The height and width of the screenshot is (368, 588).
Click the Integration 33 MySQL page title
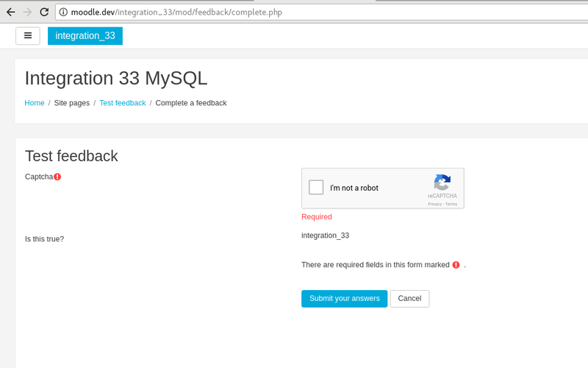tap(116, 78)
